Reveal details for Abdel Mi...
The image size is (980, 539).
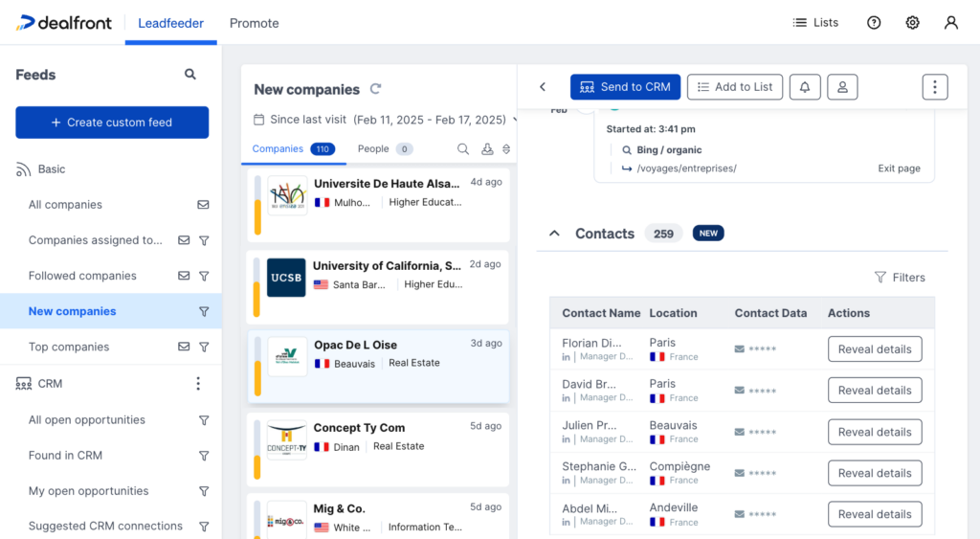875,514
